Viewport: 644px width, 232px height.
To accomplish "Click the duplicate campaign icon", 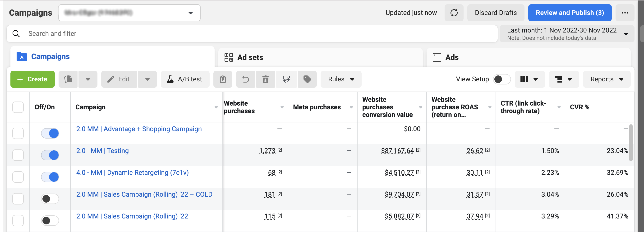I will [68, 79].
